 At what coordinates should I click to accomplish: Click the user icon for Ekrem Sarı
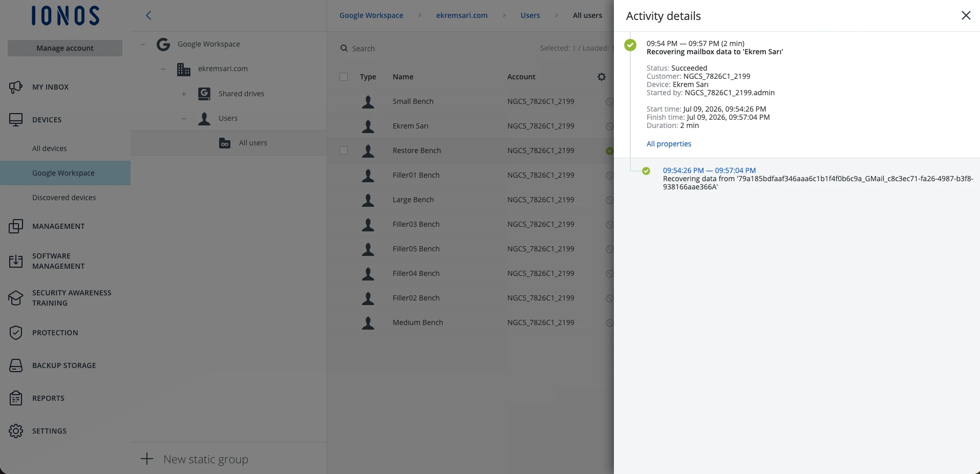368,126
